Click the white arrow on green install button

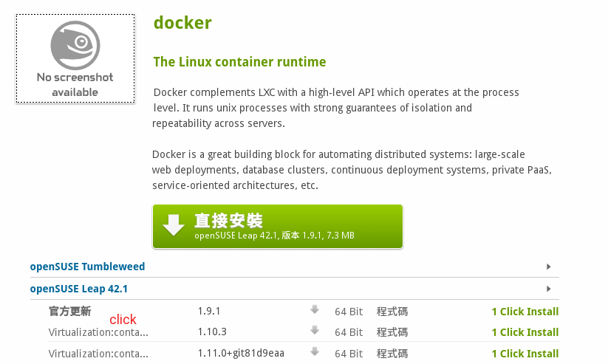pos(174,225)
